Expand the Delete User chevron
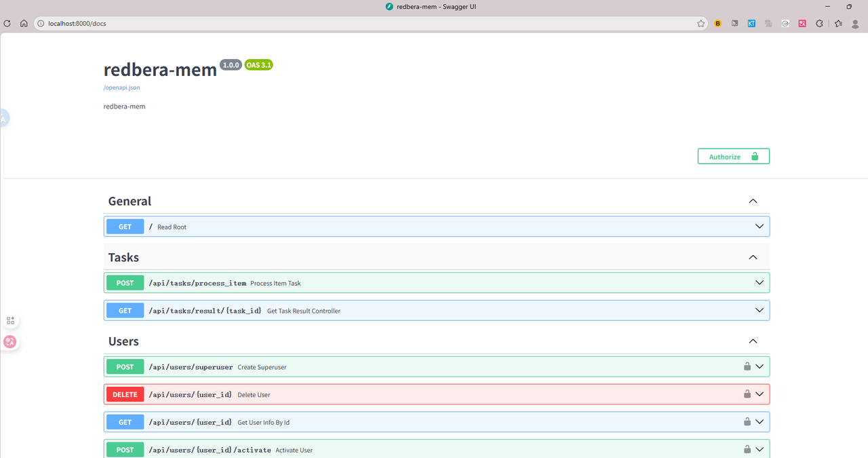 759,394
